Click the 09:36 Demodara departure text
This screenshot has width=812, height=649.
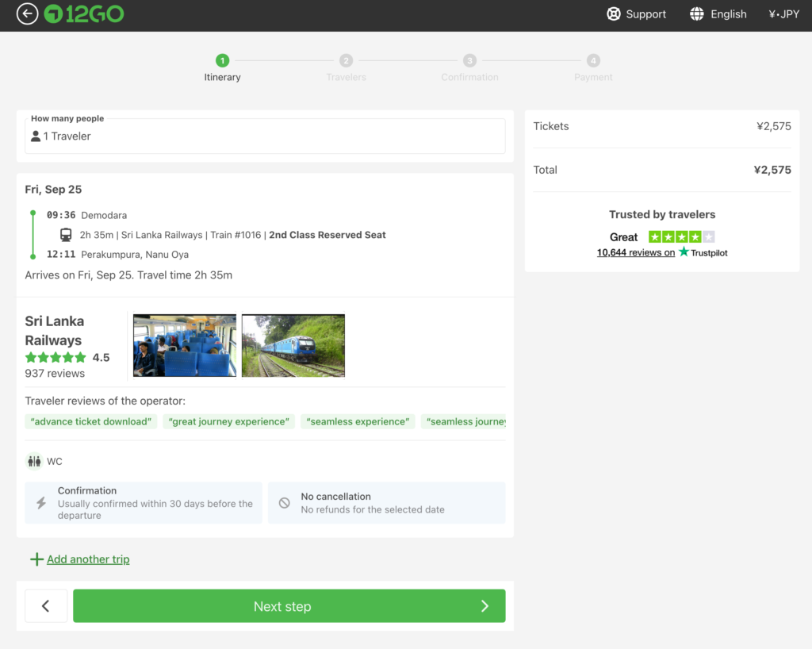[86, 215]
